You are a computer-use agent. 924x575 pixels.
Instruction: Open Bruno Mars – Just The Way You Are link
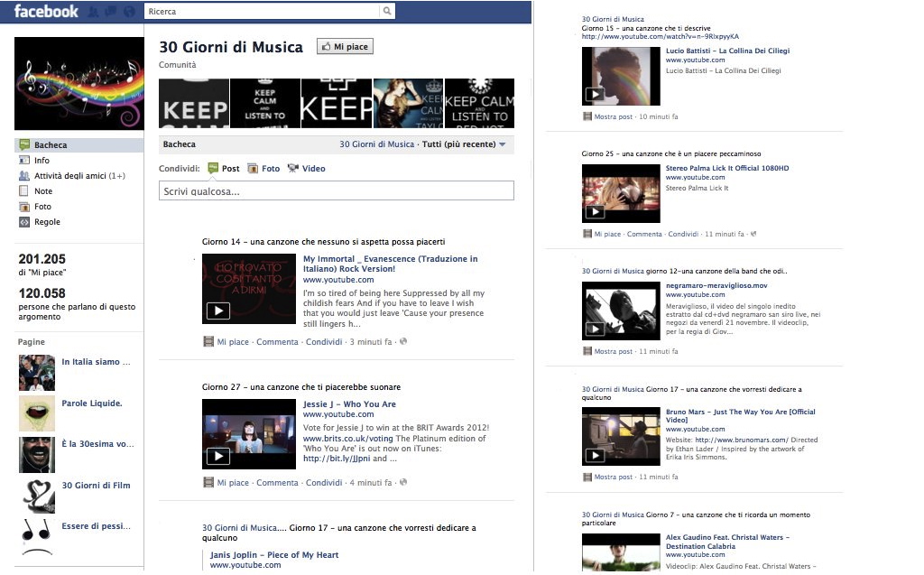coord(741,416)
